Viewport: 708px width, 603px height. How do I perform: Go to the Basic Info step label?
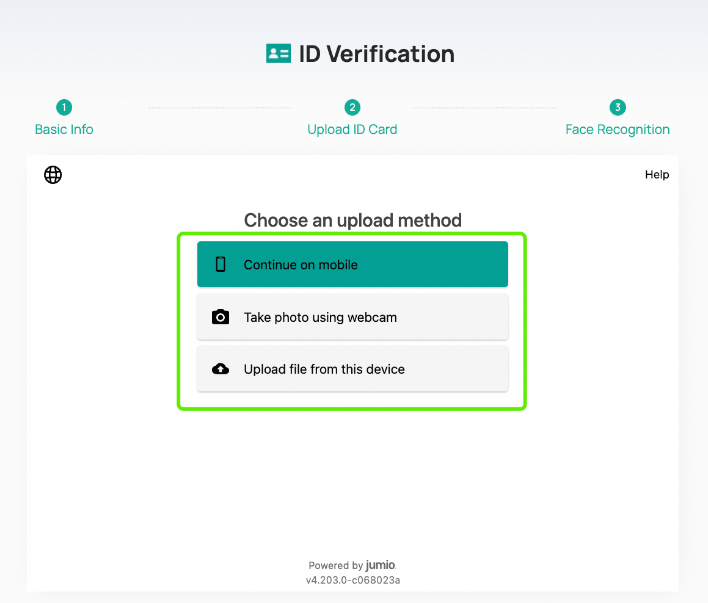click(x=64, y=130)
